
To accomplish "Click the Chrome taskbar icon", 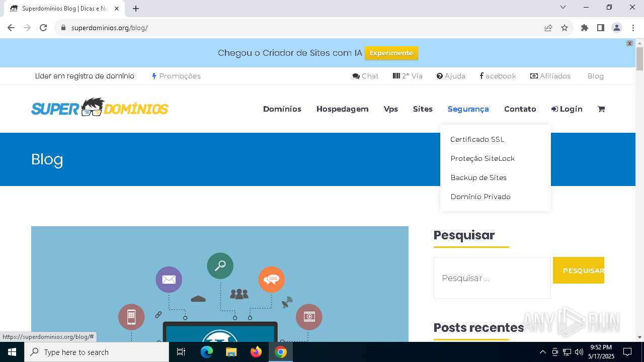I will [x=281, y=352].
